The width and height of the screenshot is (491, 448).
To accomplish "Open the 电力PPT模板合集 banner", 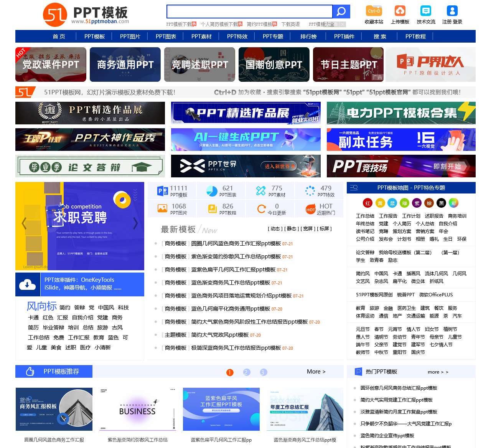I will [x=401, y=113].
